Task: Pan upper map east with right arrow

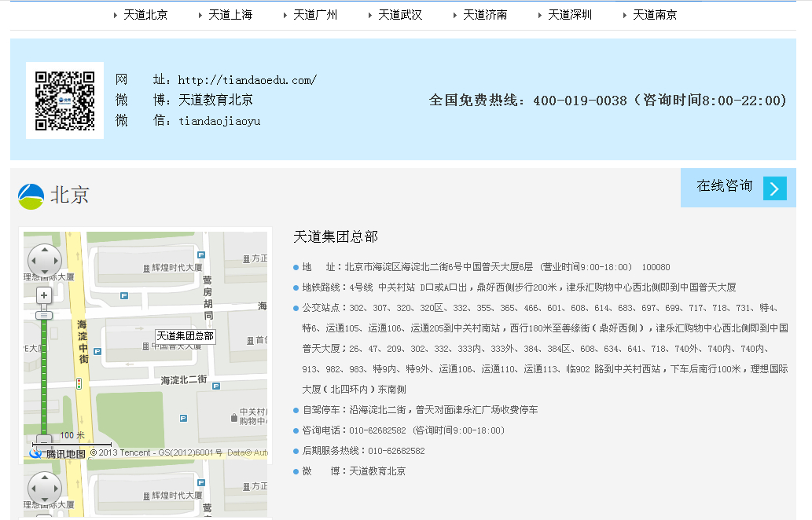Action: 55,262
